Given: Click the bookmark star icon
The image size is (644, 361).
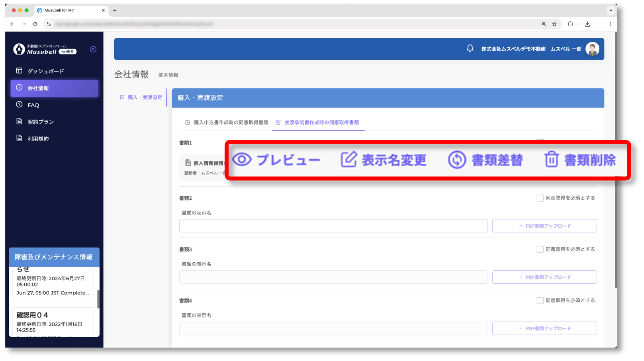Looking at the screenshot, I should pos(554,24).
